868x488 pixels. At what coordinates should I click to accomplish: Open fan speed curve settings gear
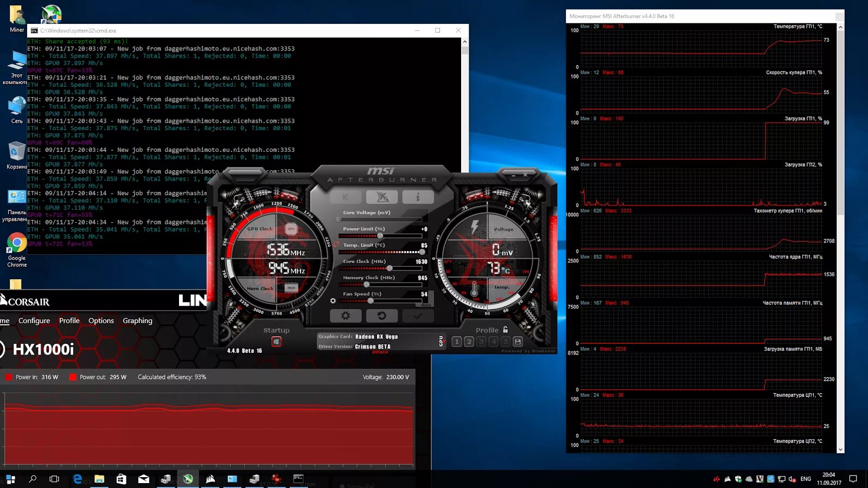pyautogui.click(x=333, y=301)
